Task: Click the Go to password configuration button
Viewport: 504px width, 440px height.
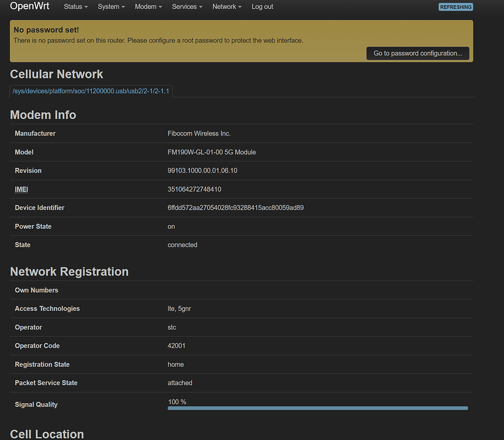Action: tap(418, 53)
